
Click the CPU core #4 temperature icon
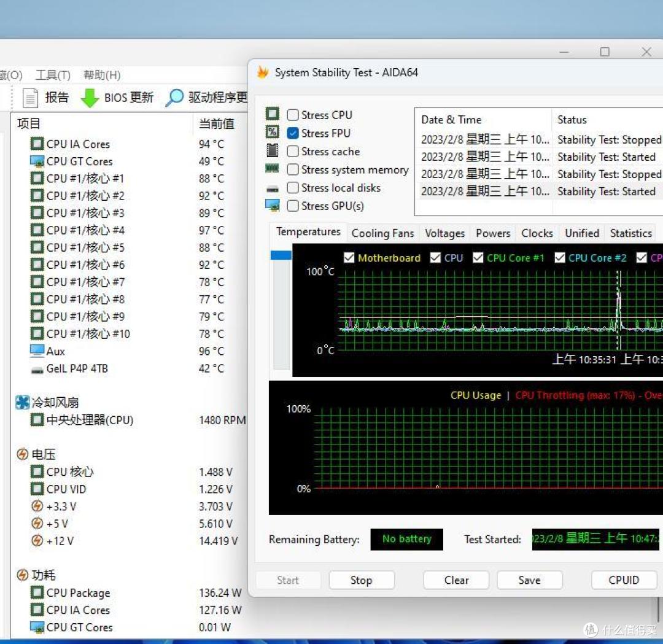coord(37,230)
